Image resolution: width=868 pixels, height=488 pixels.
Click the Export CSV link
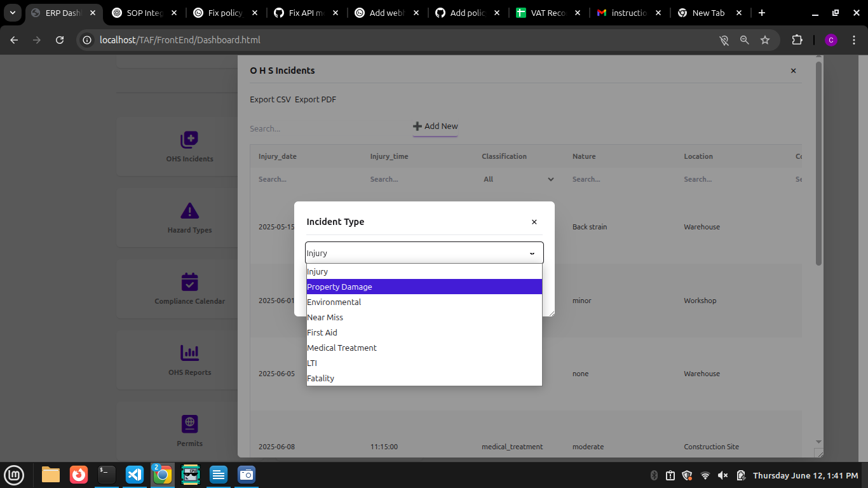(x=270, y=100)
